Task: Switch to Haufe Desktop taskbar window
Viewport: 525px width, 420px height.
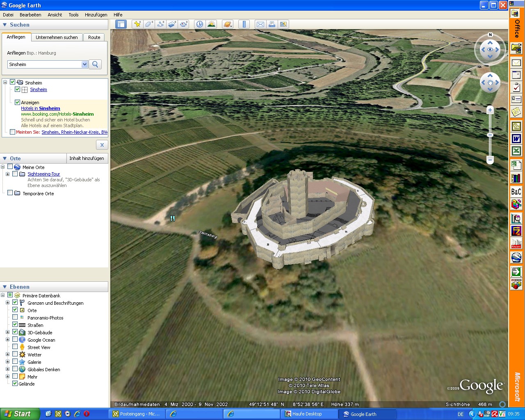Action: click(310, 414)
